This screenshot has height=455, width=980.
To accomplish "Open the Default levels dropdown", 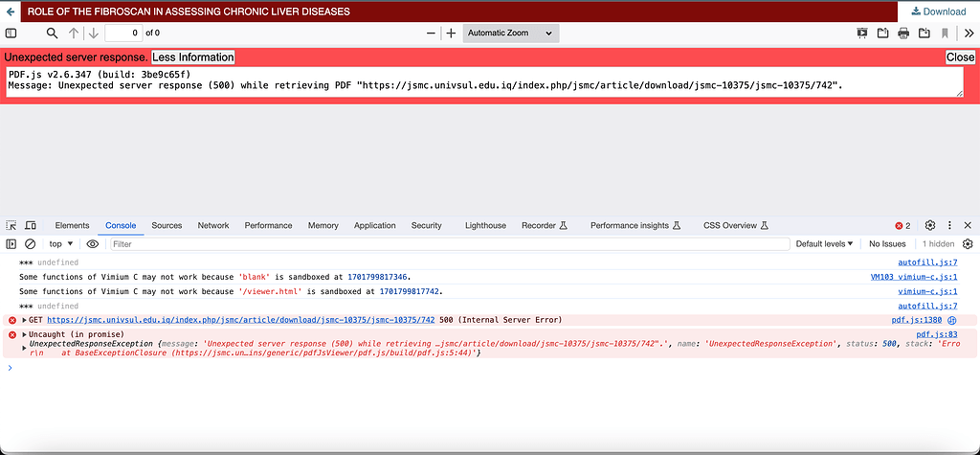I will pos(824,244).
